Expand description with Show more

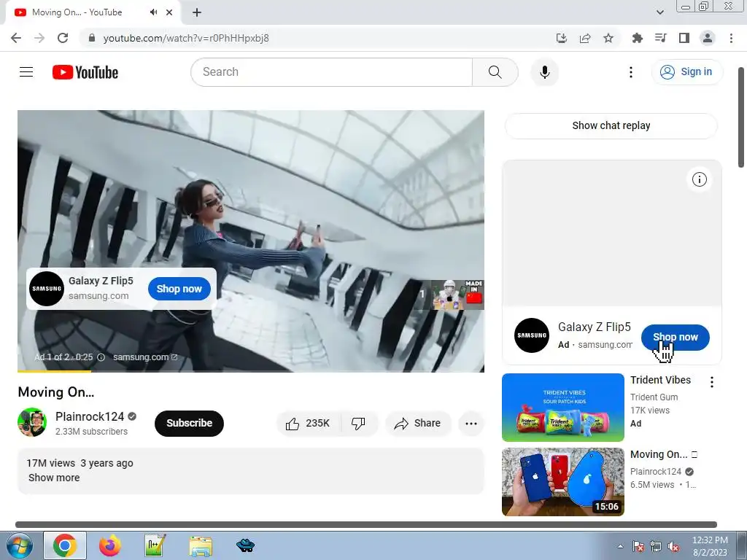point(54,478)
